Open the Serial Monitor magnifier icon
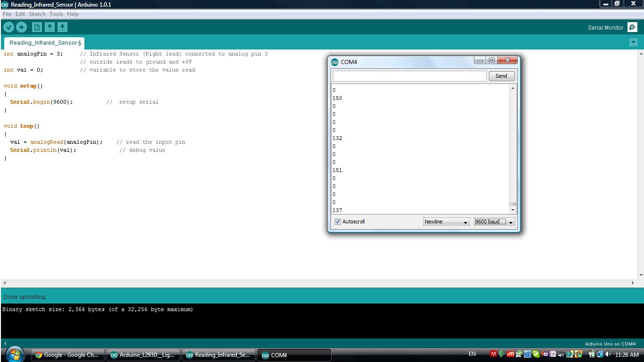Image resolution: width=644 pixels, height=362 pixels. [x=632, y=27]
